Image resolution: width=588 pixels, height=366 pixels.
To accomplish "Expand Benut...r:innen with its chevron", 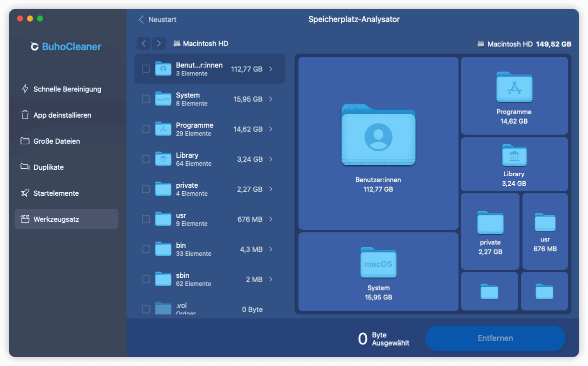I will pyautogui.click(x=271, y=69).
